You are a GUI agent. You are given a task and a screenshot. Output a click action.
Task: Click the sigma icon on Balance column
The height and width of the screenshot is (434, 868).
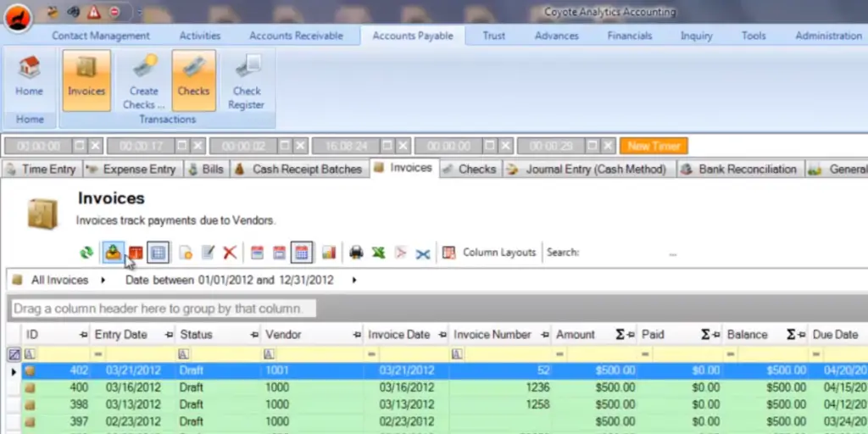[791, 334]
